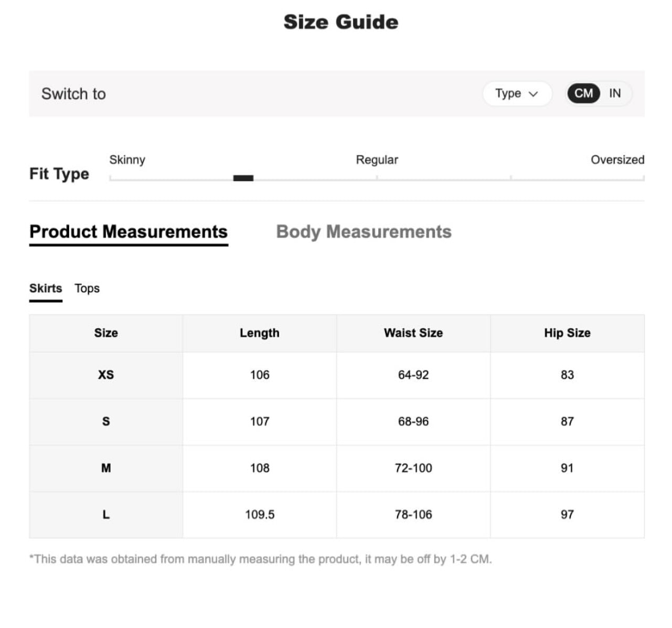The width and height of the screenshot is (672, 628).
Task: Click the Waist Size column header
Action: (413, 333)
